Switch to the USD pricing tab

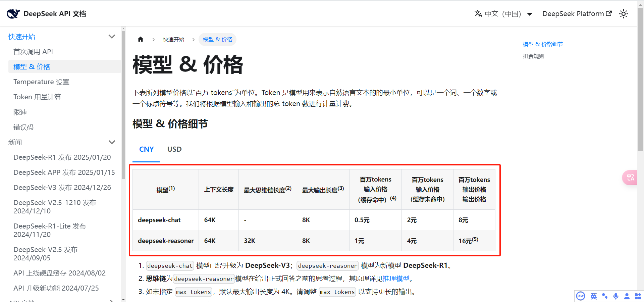pyautogui.click(x=174, y=149)
